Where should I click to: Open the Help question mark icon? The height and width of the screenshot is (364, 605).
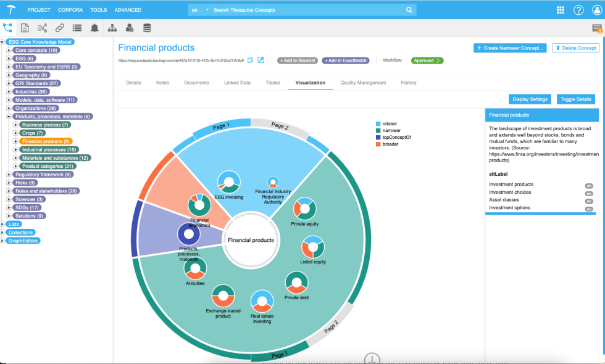578,9
